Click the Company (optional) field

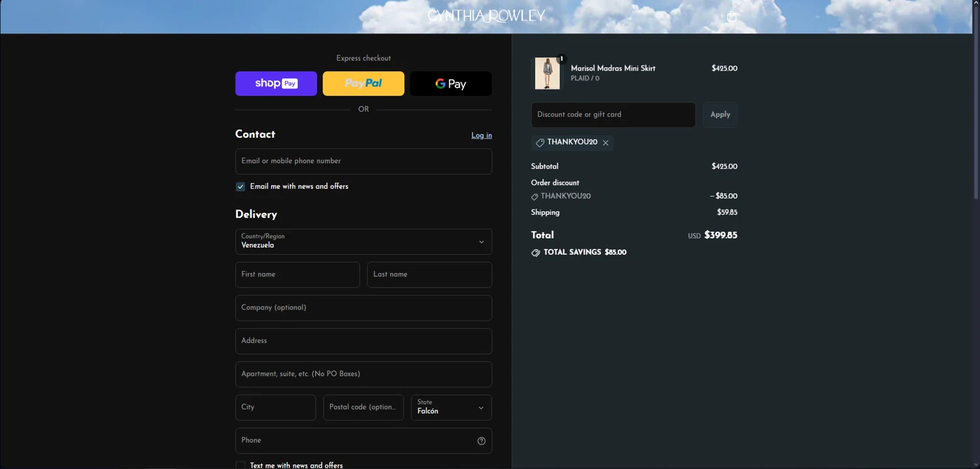363,308
